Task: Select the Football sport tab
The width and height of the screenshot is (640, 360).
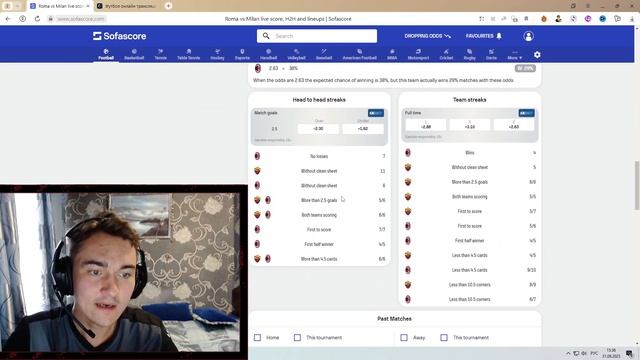Action: pos(106,54)
